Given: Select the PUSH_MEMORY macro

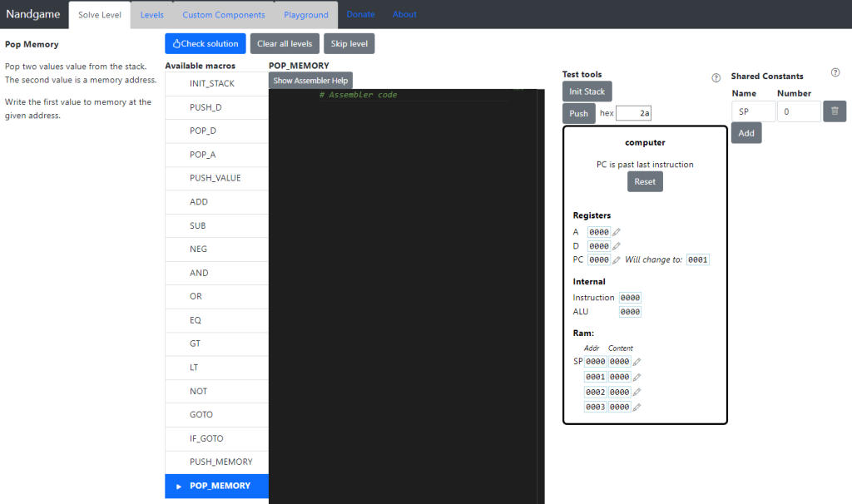Looking at the screenshot, I should (220, 462).
